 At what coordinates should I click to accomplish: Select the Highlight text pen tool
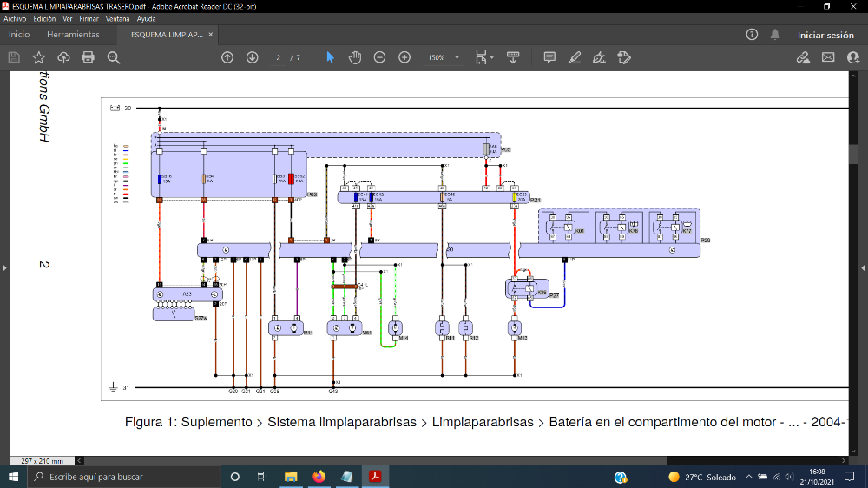(x=575, y=57)
